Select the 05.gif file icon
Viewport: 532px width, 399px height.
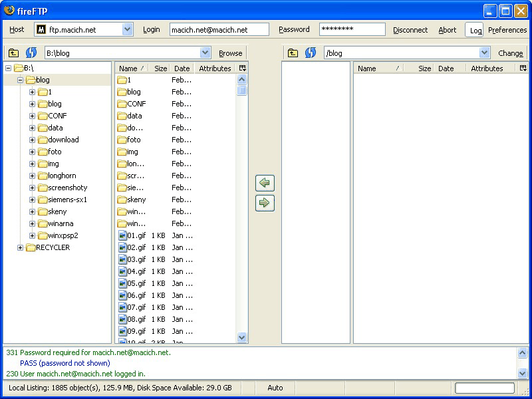122,283
